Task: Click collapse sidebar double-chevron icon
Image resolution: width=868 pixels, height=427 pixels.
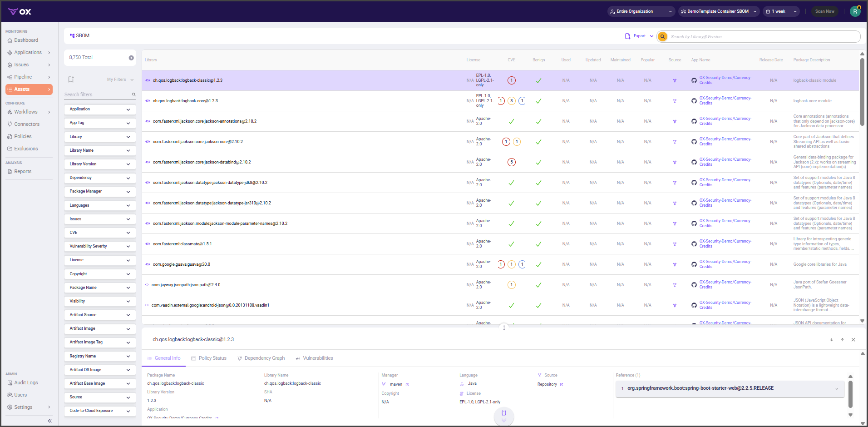Action: 49,421
